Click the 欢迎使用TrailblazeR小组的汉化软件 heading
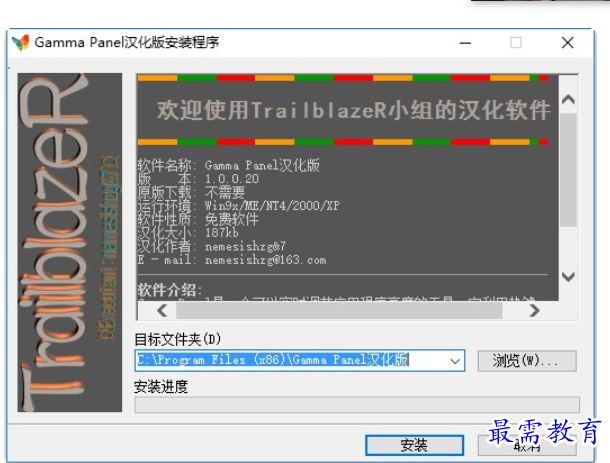Image resolution: width=610 pixels, height=463 pixels. pos(354,110)
